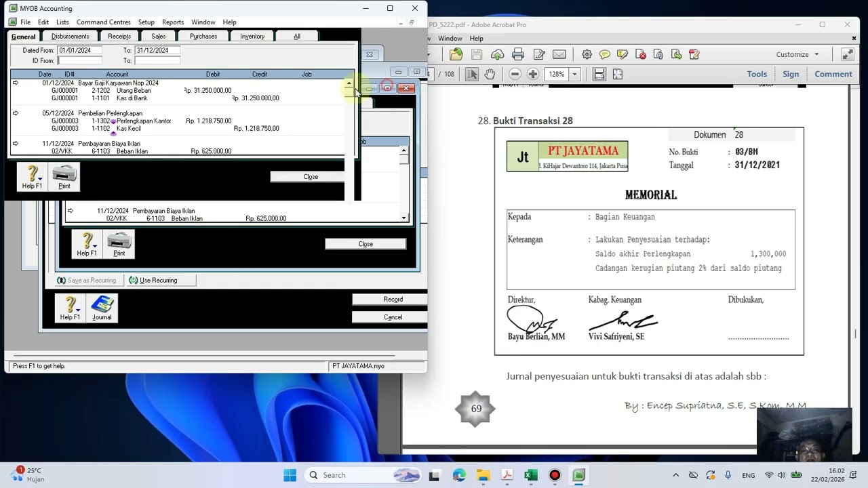Open Acrobat Tools pane
The width and height of the screenshot is (868, 488).
point(757,74)
